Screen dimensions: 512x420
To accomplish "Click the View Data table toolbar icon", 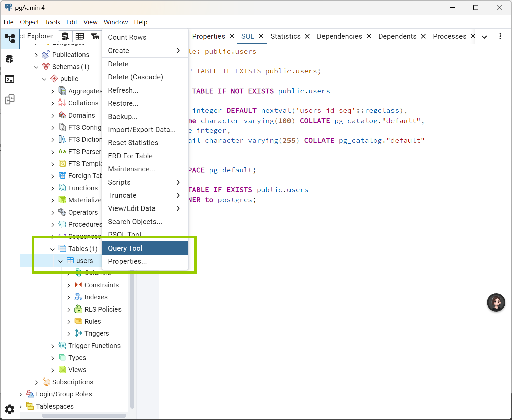I will [80, 36].
